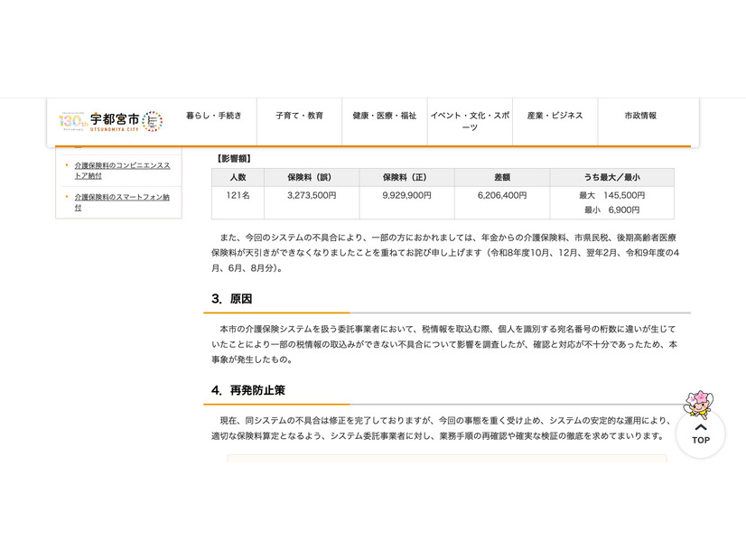The height and width of the screenshot is (560, 746).
Task: Open 介護保険料のスマートフォン納付 link
Action: (122, 202)
